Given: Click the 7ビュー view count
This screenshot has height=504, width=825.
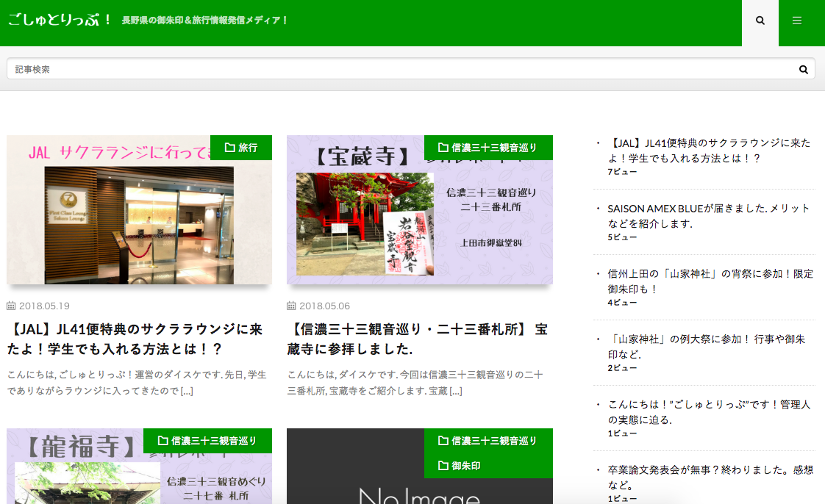Looking at the screenshot, I should point(622,172).
